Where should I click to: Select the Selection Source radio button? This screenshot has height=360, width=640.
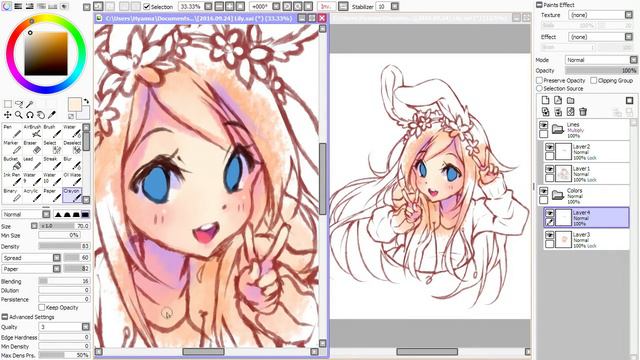pos(539,88)
